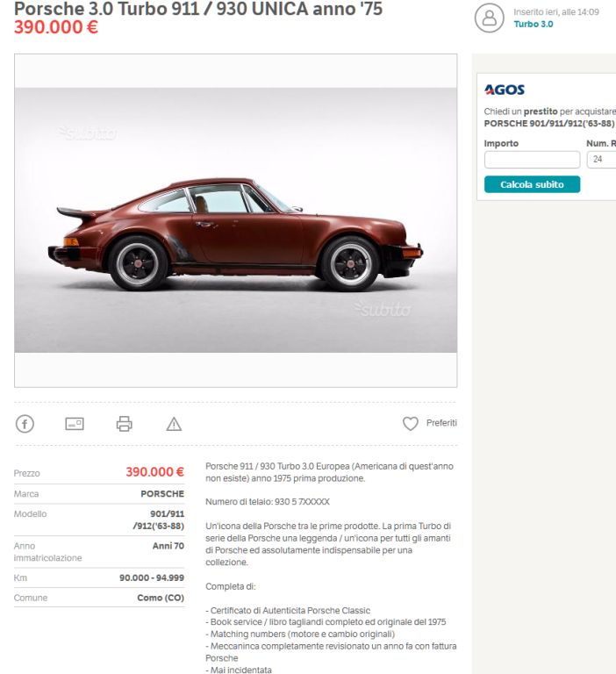Open seller link Turbo 3.0

pos(534,24)
